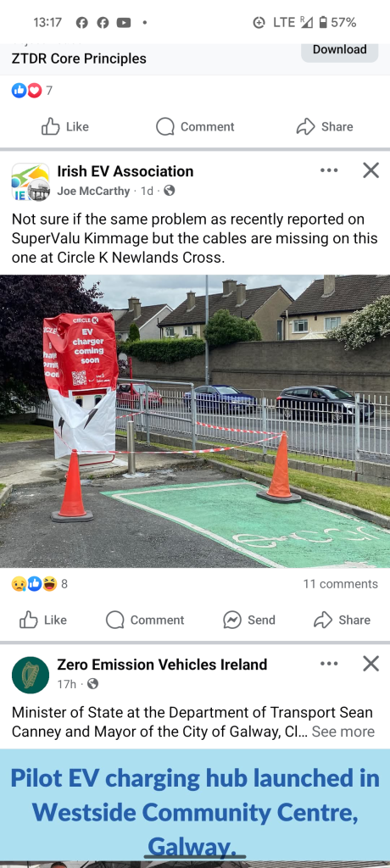
Task: View reactions on the Circle K post
Action: click(x=39, y=583)
